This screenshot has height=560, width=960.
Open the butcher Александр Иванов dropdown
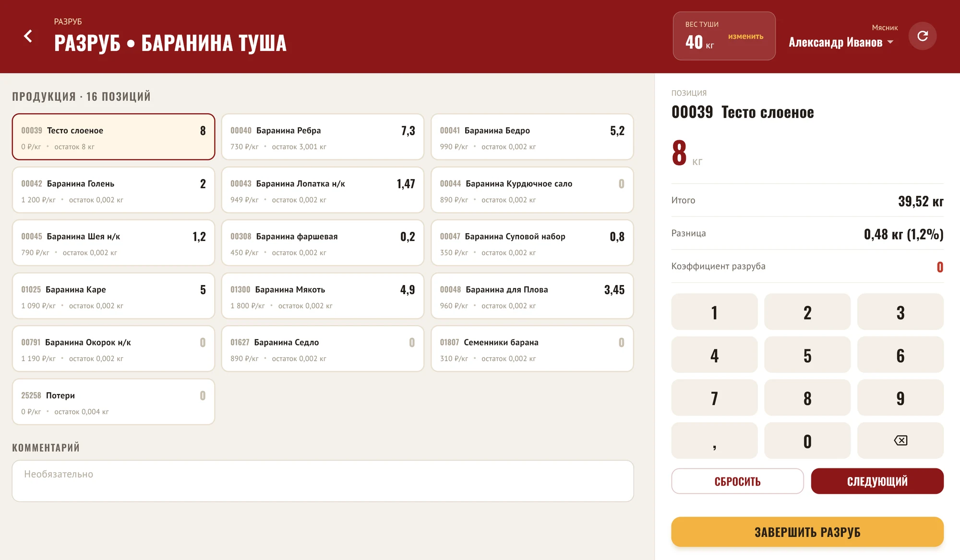pos(841,42)
